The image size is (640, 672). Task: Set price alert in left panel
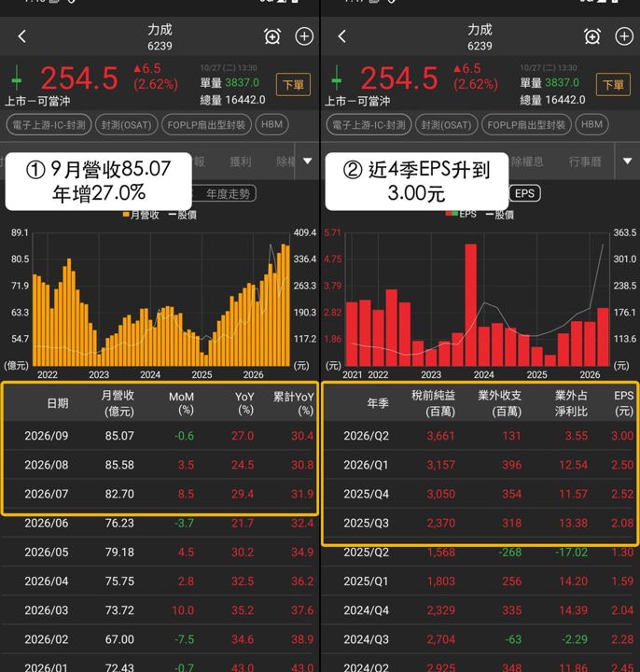[x=272, y=36]
